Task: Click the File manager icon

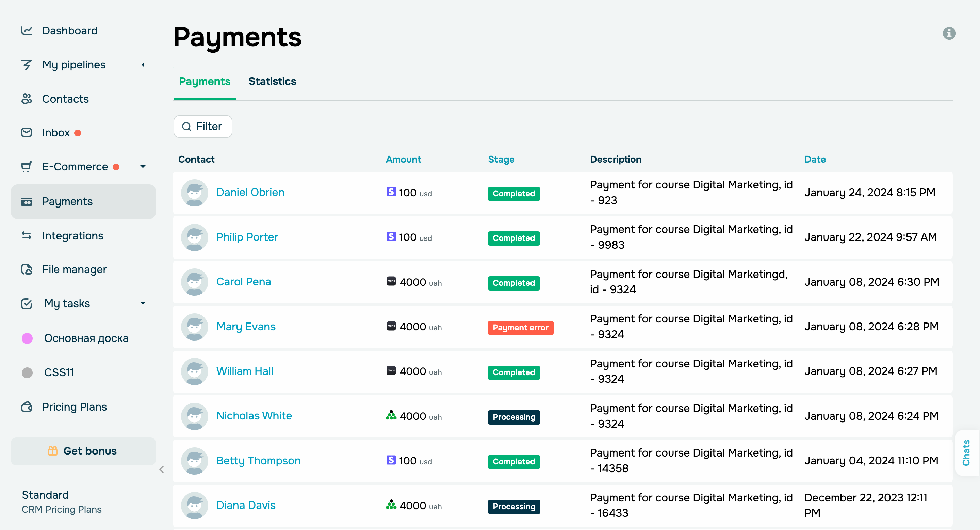Action: (26, 269)
